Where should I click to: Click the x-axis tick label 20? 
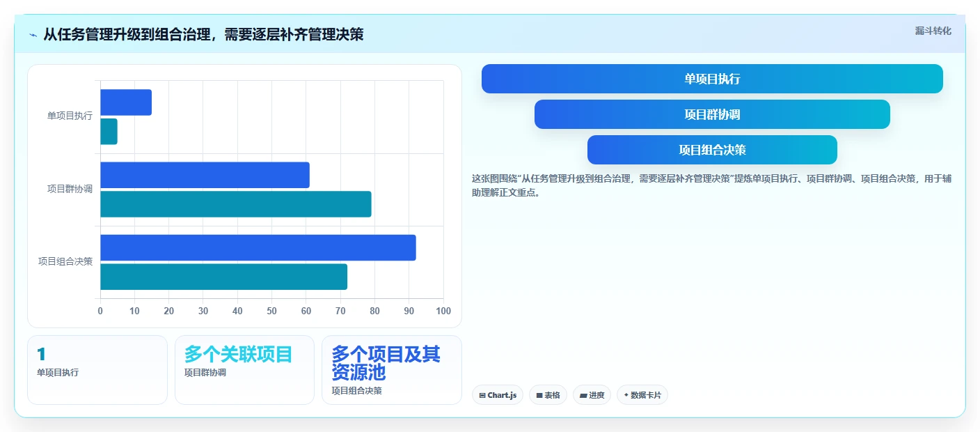click(169, 311)
